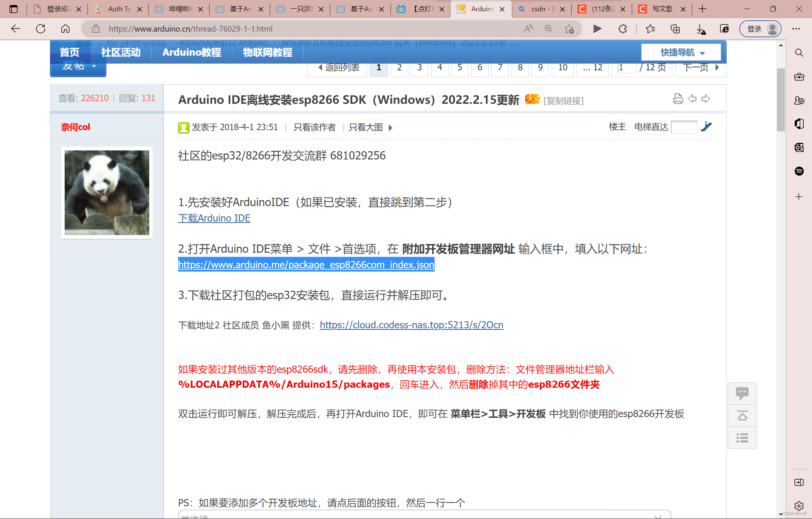Viewport: 812px width, 519px height.
Task: View site information lock icon
Action: click(x=96, y=29)
